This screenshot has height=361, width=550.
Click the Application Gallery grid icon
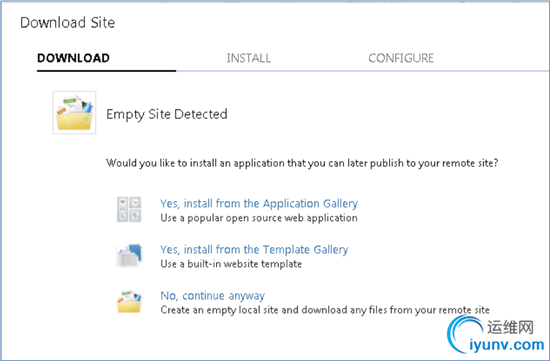[129, 209]
